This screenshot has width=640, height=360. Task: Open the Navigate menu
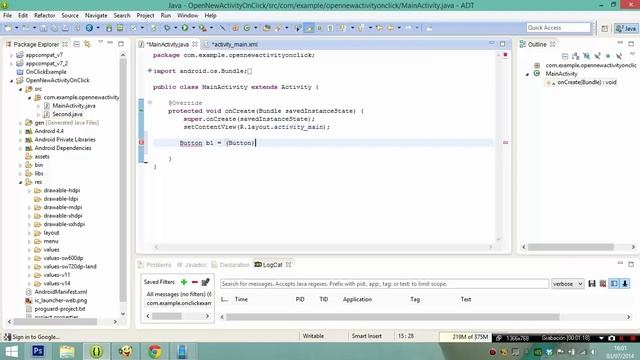click(x=96, y=16)
